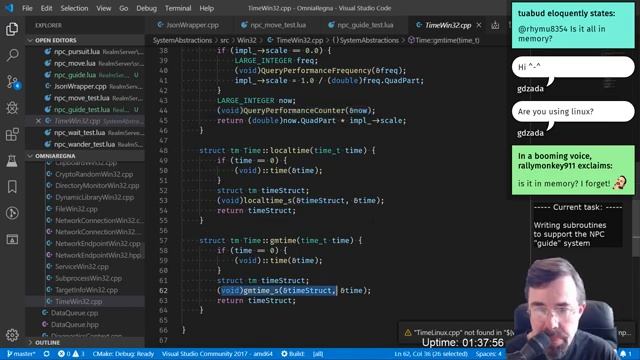Click the SystemAbstractions breadcrumb folder
Image resolution: width=640 pixels, height=360 pixels.
182,40
